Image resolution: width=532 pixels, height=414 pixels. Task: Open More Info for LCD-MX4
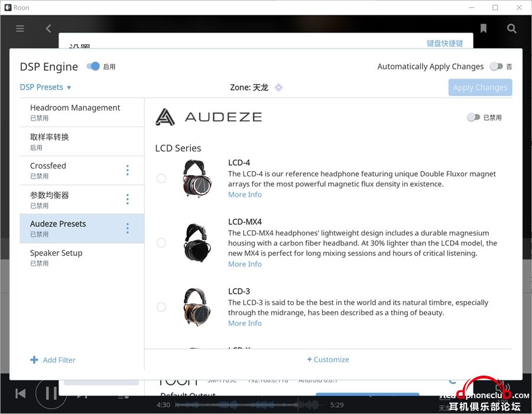pyautogui.click(x=245, y=264)
